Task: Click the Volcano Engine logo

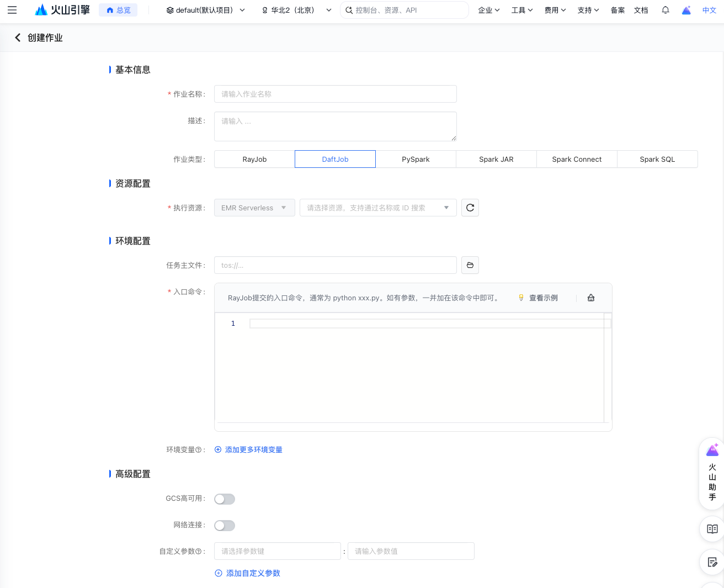Action: point(62,10)
